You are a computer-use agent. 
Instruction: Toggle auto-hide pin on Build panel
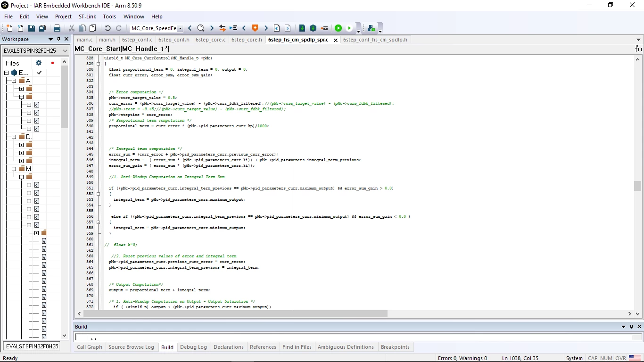click(x=632, y=327)
